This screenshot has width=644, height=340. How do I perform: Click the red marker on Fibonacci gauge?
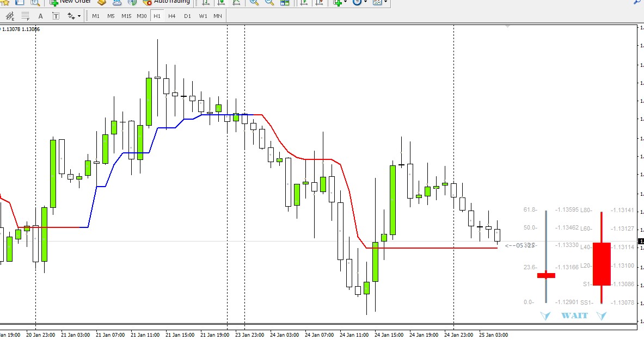546,275
